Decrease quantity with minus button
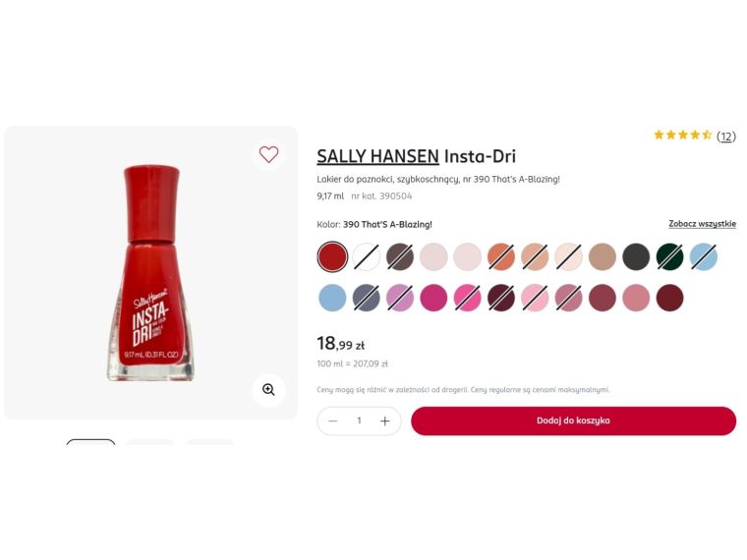 333,420
